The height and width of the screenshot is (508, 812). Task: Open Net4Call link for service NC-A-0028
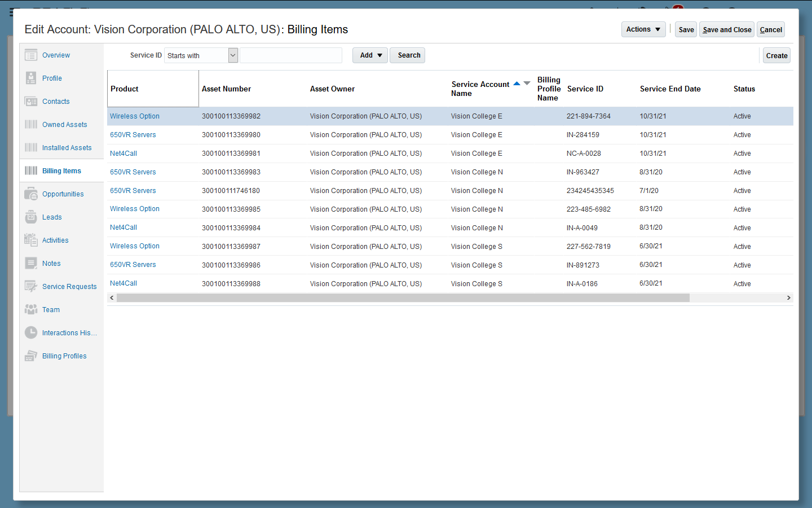123,154
